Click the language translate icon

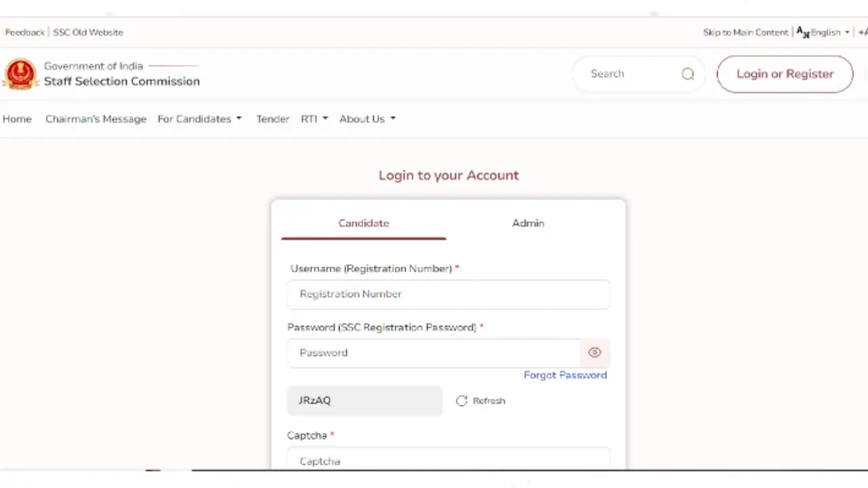[802, 32]
